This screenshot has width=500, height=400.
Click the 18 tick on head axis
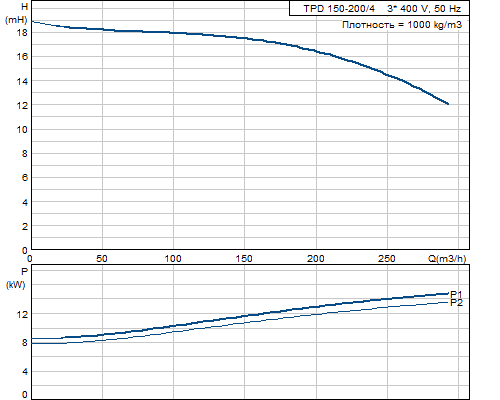(x=22, y=33)
